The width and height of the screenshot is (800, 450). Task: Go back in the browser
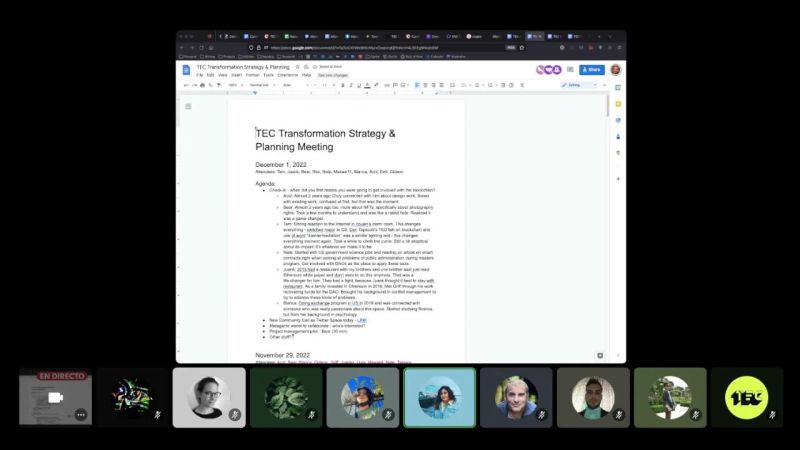(182, 47)
